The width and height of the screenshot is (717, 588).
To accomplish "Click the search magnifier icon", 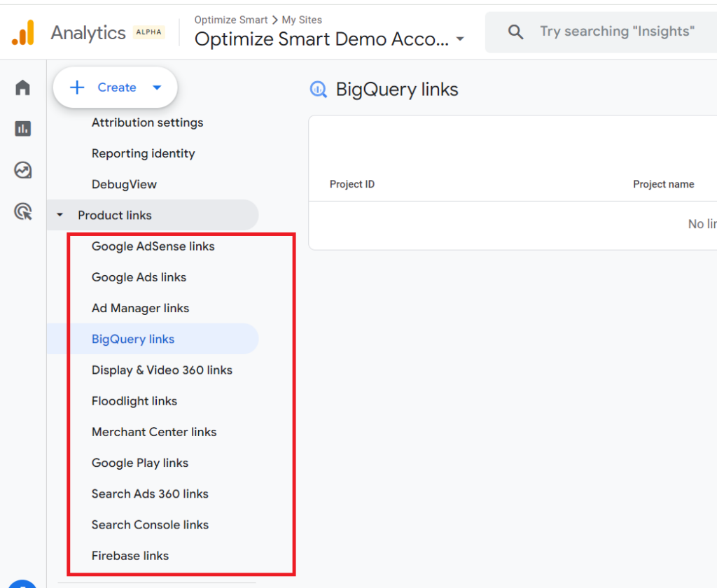I will (515, 32).
